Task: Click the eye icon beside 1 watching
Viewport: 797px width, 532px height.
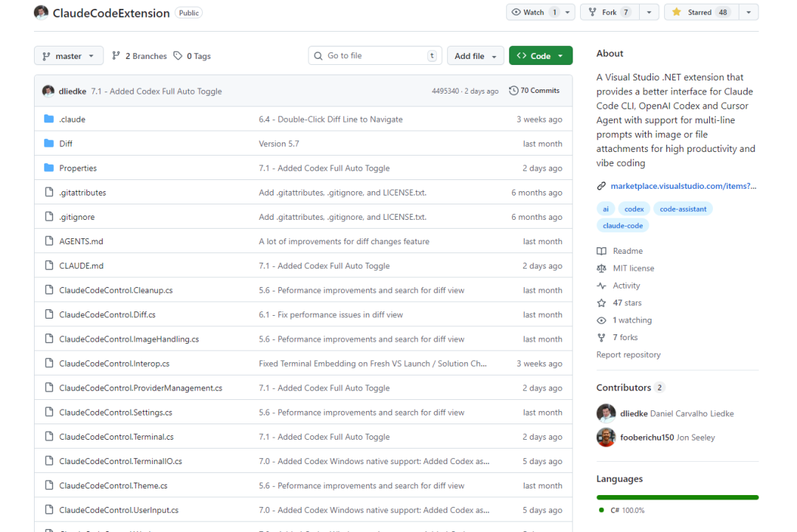Action: point(601,320)
